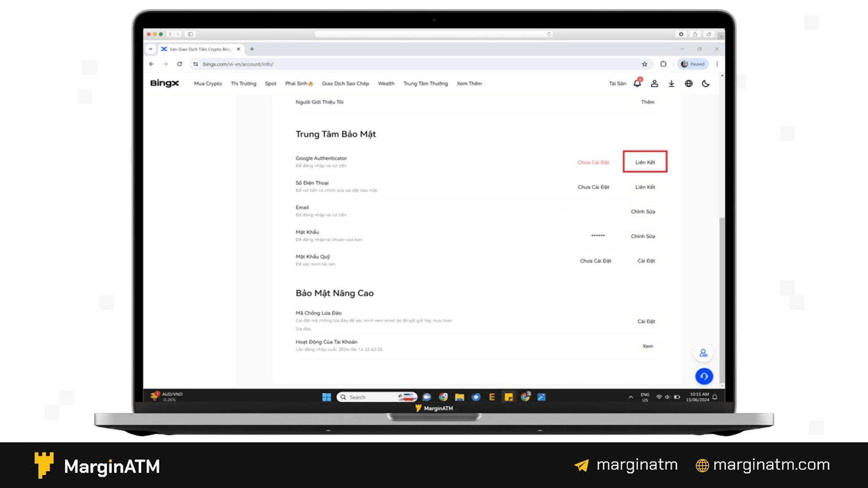Open Chrome extensions puzzle icon
This screenshot has width=868, height=488.
[663, 64]
